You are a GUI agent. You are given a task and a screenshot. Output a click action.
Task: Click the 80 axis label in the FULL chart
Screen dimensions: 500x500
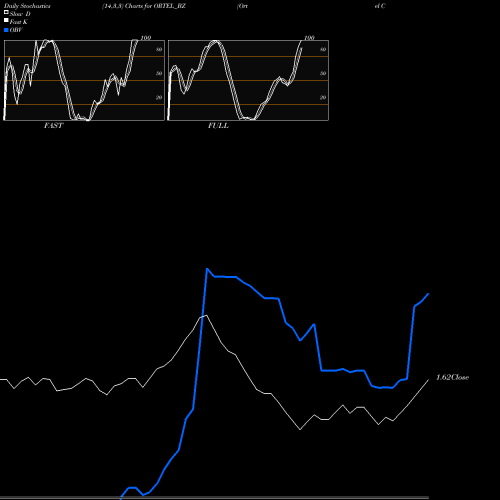point(323,49)
